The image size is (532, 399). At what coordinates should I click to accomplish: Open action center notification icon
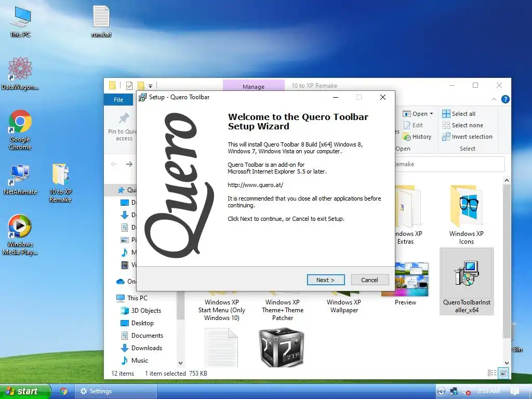(515, 391)
